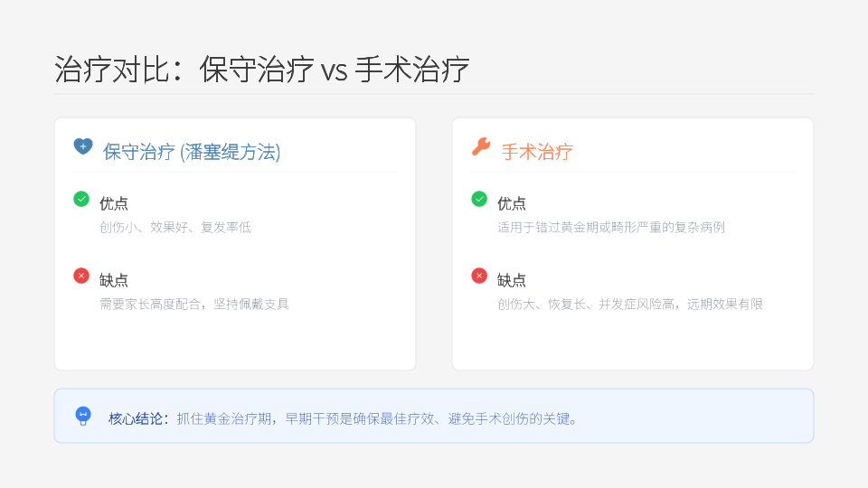The image size is (868, 488).
Task: Click the orange 手术治疗 card heading
Action: [x=537, y=152]
